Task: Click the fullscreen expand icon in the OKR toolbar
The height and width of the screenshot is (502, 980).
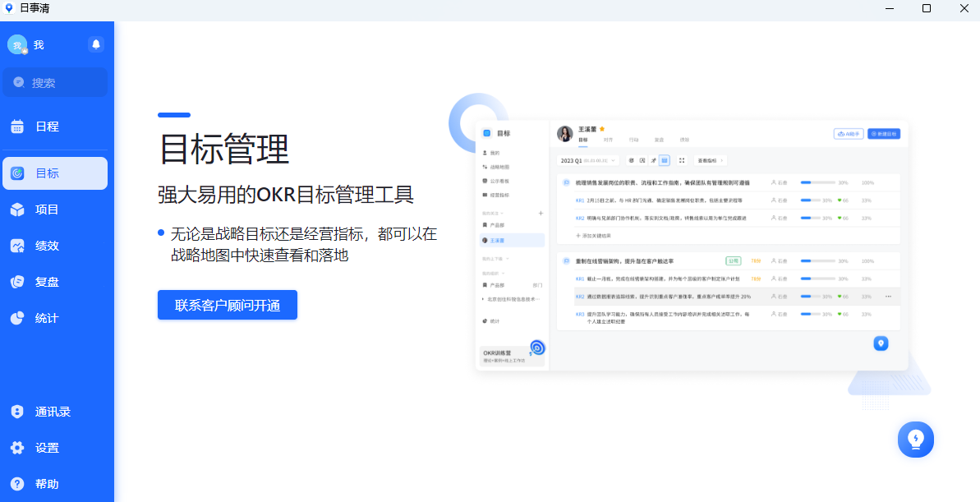Action: click(681, 160)
